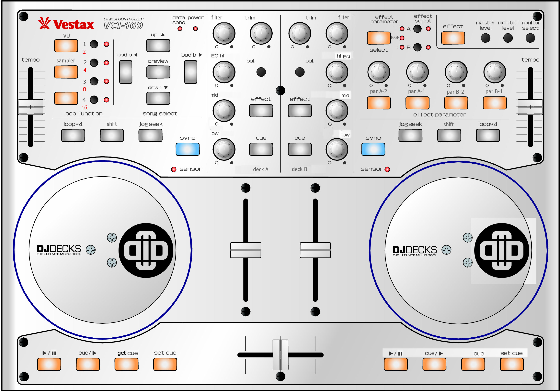Click loop function knob number 1
This screenshot has height=392, width=560.
tap(94, 44)
